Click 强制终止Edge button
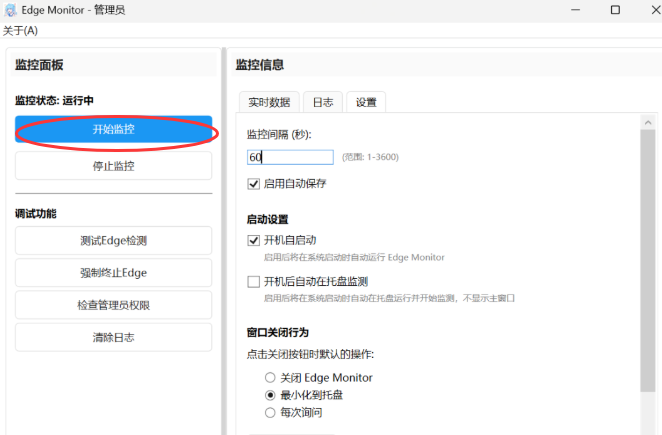The image size is (662, 435). [x=114, y=273]
